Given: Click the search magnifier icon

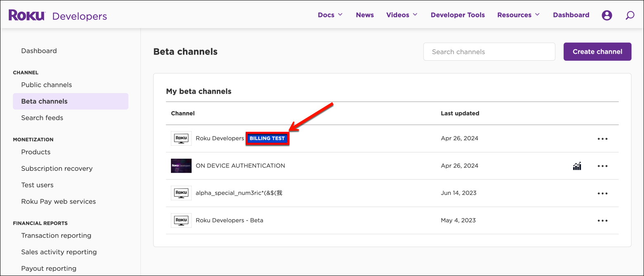Looking at the screenshot, I should 630,15.
